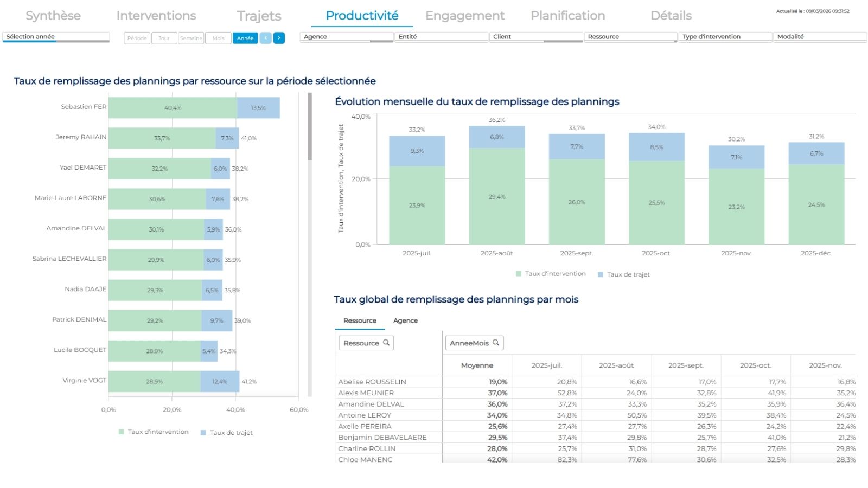The width and height of the screenshot is (868, 488).
Task: Click Charline ROLLIN in the table
Action: click(x=367, y=448)
